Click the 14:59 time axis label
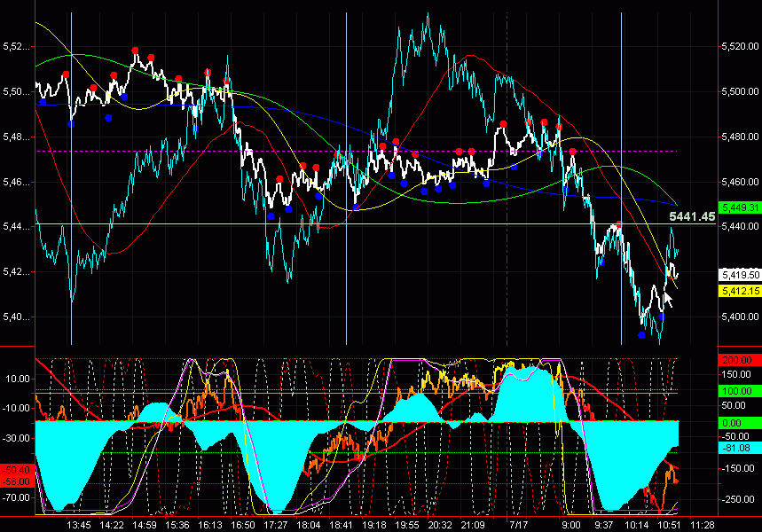Screen dimensions: 762x532 click(145, 525)
